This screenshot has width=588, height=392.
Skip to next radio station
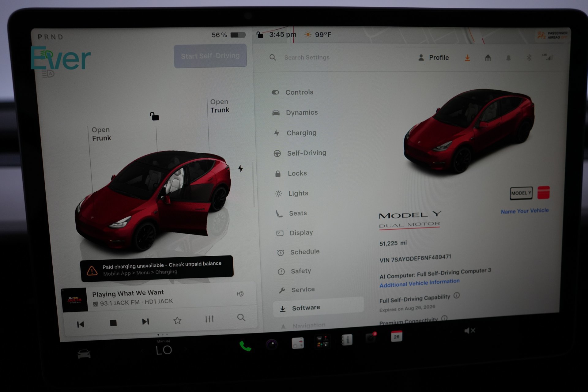tap(145, 322)
